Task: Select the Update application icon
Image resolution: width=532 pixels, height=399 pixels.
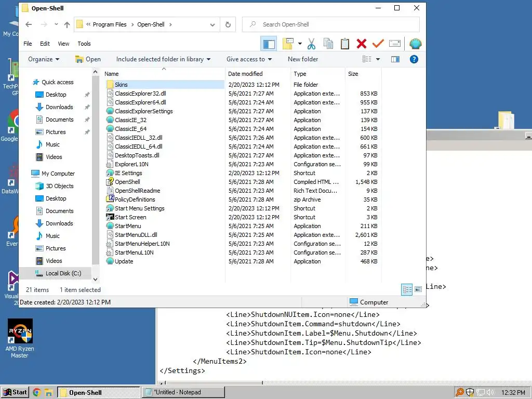Action: (x=110, y=261)
